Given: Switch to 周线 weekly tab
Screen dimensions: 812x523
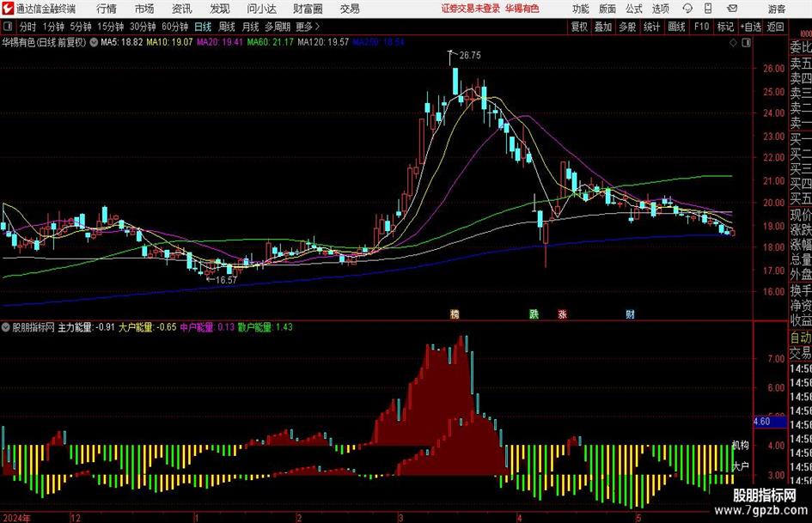Looking at the screenshot, I should tap(227, 27).
